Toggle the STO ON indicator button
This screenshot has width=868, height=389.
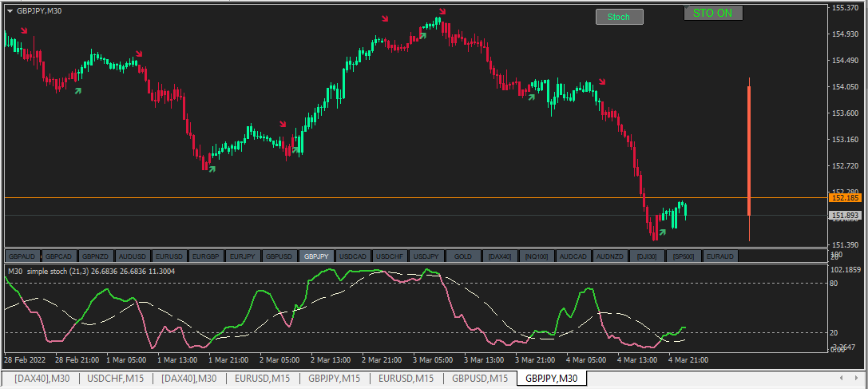pos(712,14)
